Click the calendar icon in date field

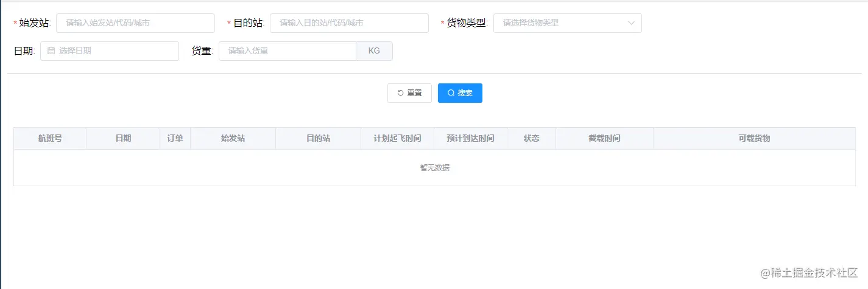[51, 51]
